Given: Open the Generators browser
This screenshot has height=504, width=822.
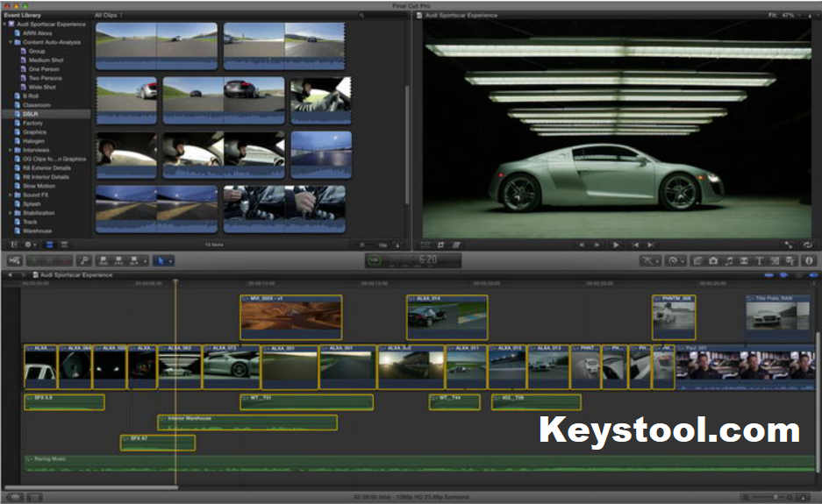Looking at the screenshot, I should 775,260.
